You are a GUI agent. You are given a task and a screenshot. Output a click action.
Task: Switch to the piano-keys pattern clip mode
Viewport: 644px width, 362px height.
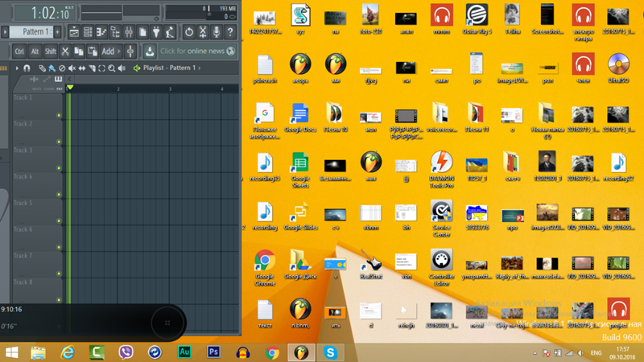coord(58,79)
